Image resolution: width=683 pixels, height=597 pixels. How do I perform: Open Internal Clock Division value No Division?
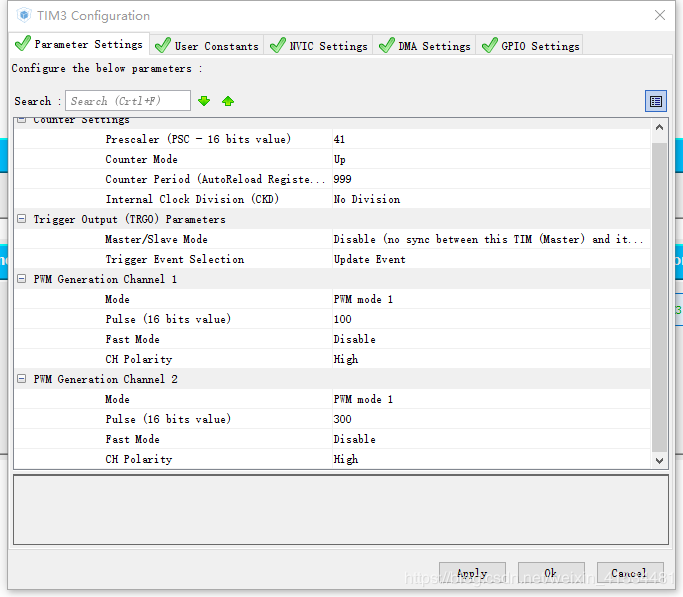pos(491,199)
